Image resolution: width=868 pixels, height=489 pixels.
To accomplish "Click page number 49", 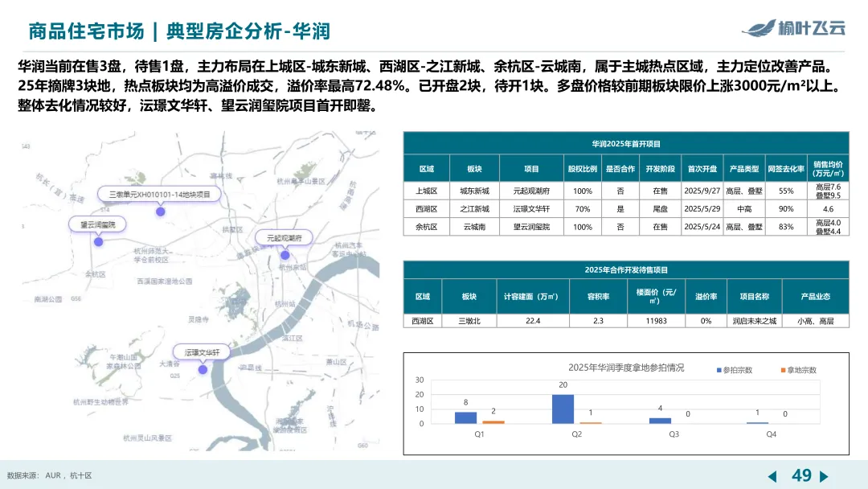I will click(801, 475).
